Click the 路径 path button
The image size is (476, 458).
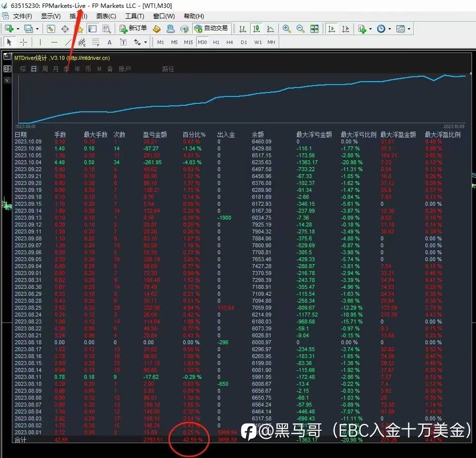coord(168,69)
